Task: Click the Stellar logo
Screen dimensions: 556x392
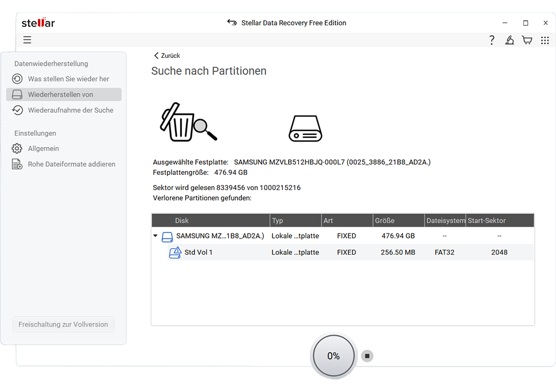Action: [38, 22]
